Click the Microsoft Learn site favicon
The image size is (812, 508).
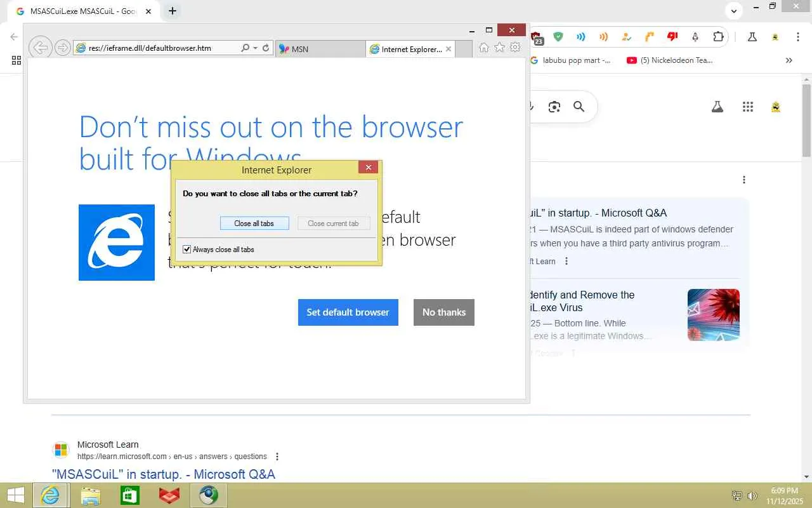coord(61,450)
